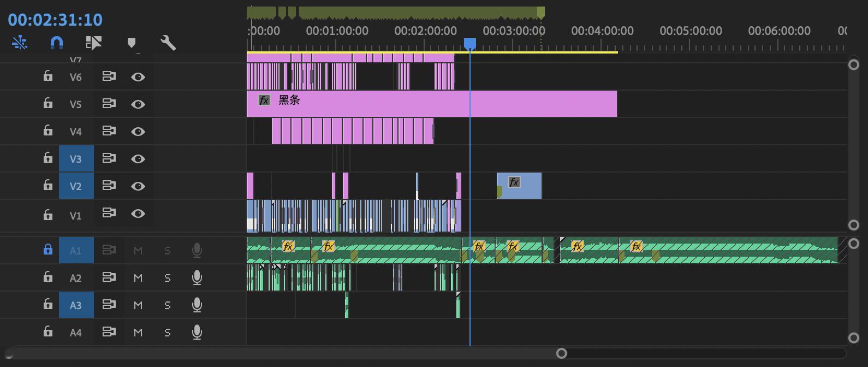Toggle sync lock for V3

coord(109,158)
